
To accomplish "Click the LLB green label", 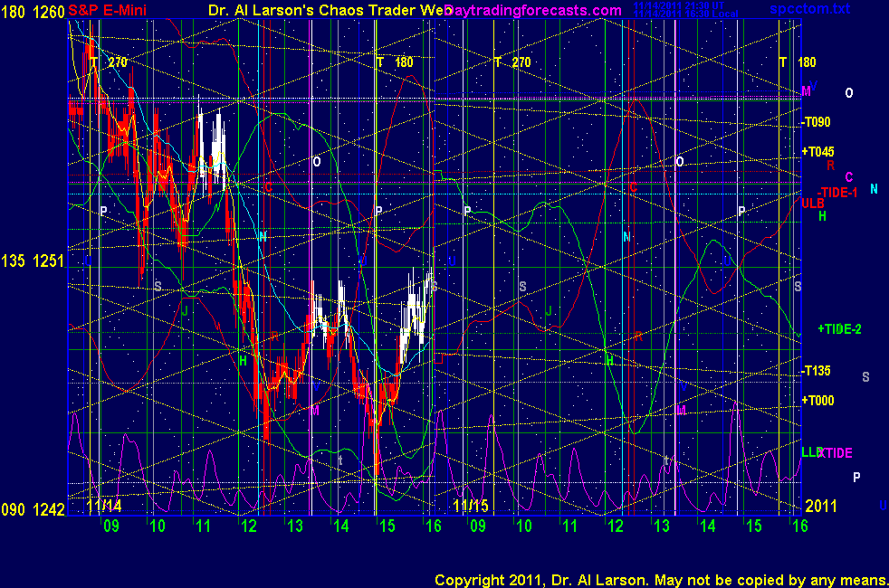I will (811, 452).
